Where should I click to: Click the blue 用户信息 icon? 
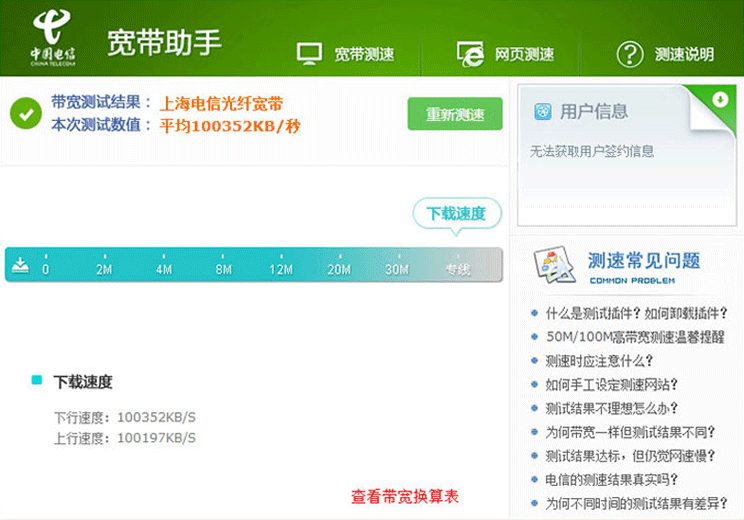543,112
